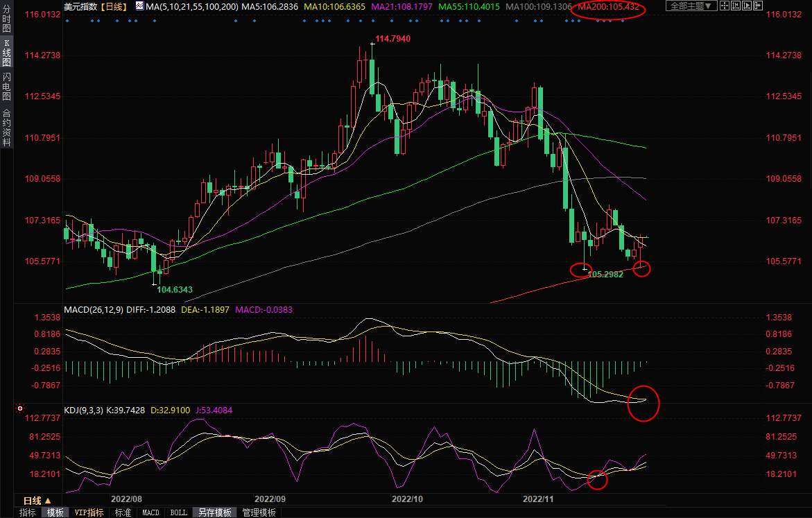Viewport: 812px width, 518px height.
Task: Apply the 标准 template
Action: 123,512
